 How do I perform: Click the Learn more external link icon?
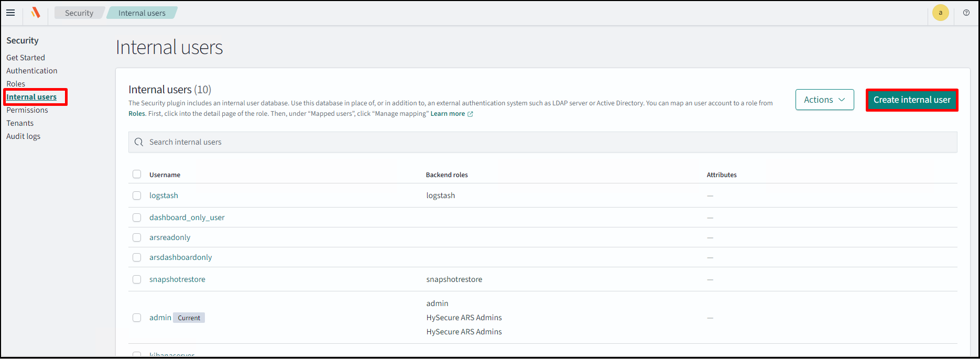[470, 114]
